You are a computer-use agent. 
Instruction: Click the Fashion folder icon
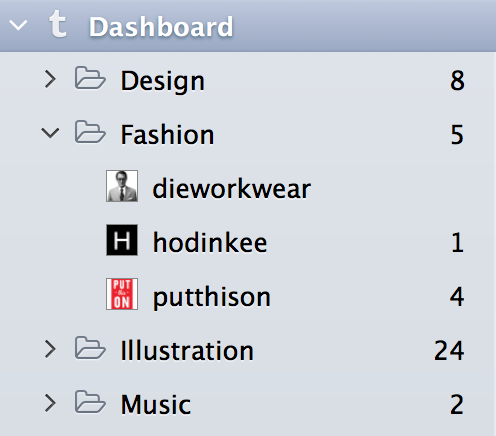90,132
